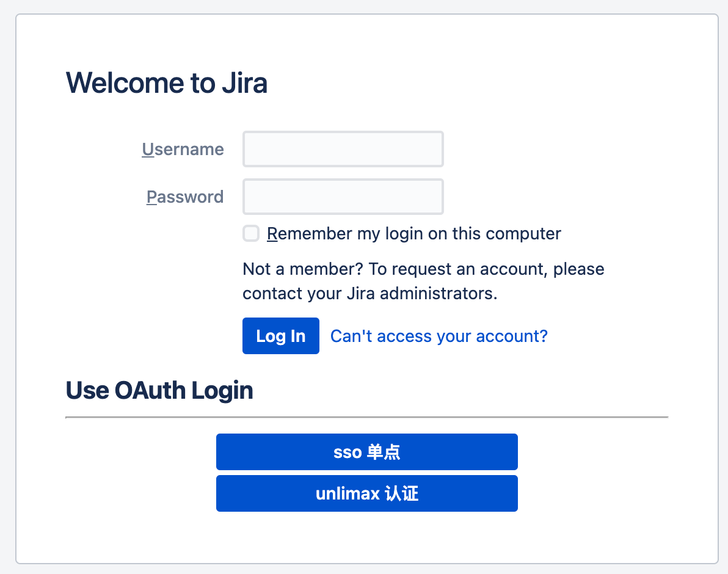This screenshot has width=728, height=574.
Task: Enable the Remember my login checkbox
Action: click(x=251, y=233)
